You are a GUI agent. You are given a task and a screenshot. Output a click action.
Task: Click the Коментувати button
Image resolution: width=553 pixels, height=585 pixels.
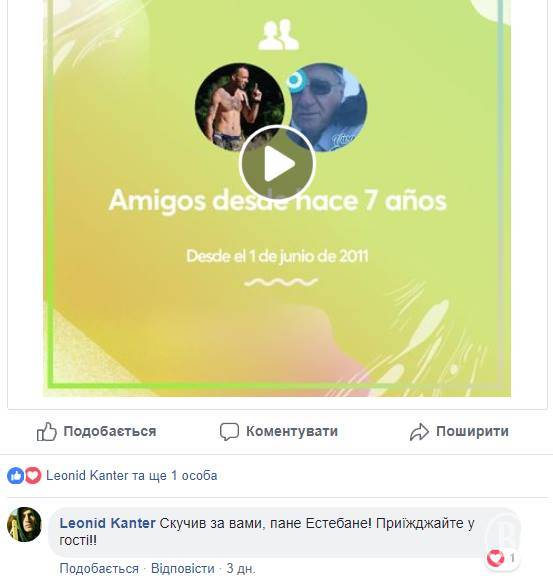[279, 432]
